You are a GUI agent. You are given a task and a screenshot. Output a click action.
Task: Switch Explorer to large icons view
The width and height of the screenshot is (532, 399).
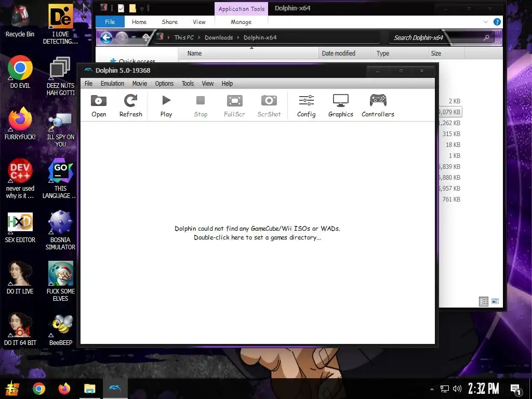(495, 301)
